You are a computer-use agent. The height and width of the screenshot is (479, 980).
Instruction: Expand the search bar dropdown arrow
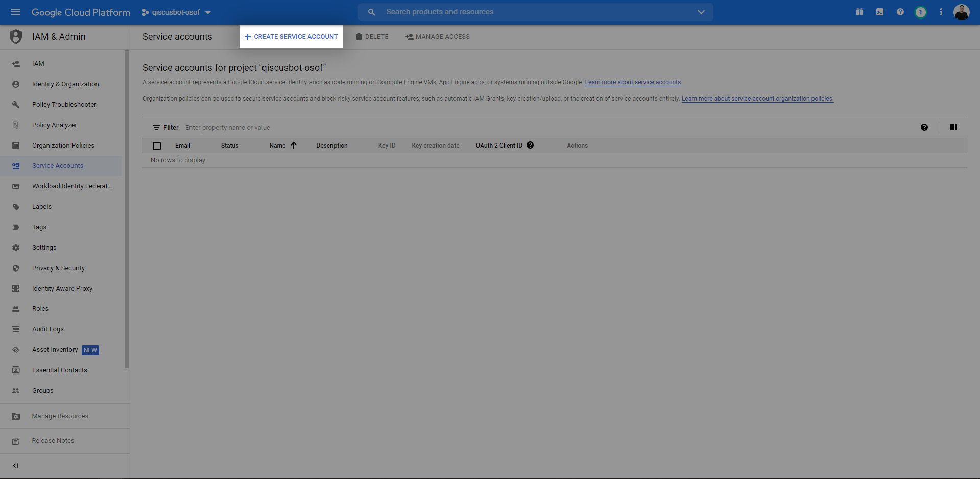pyautogui.click(x=701, y=12)
